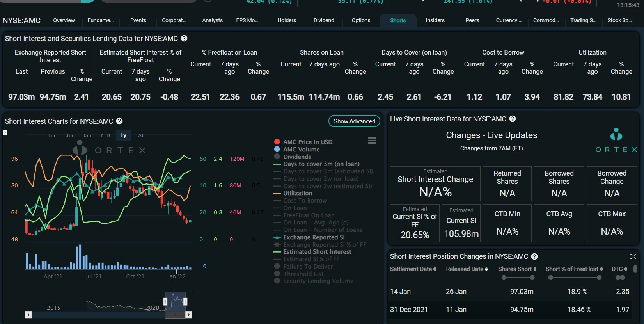Click the 105.98m Estimated Current SI value

coord(461,234)
